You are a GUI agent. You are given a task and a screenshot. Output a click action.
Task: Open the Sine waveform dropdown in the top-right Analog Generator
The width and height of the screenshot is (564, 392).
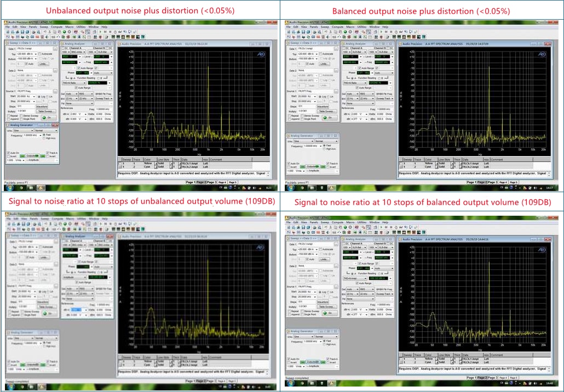[303, 141]
